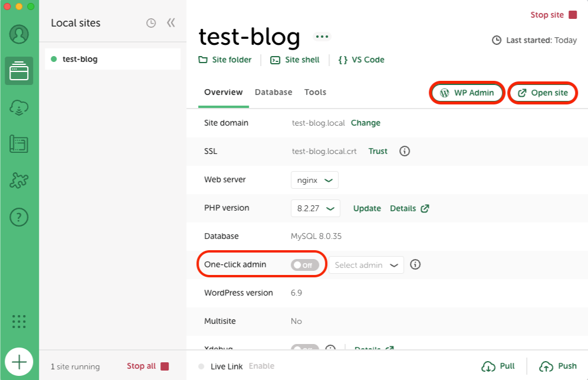
Task: Toggle the Xdebug switch
Action: pos(304,348)
